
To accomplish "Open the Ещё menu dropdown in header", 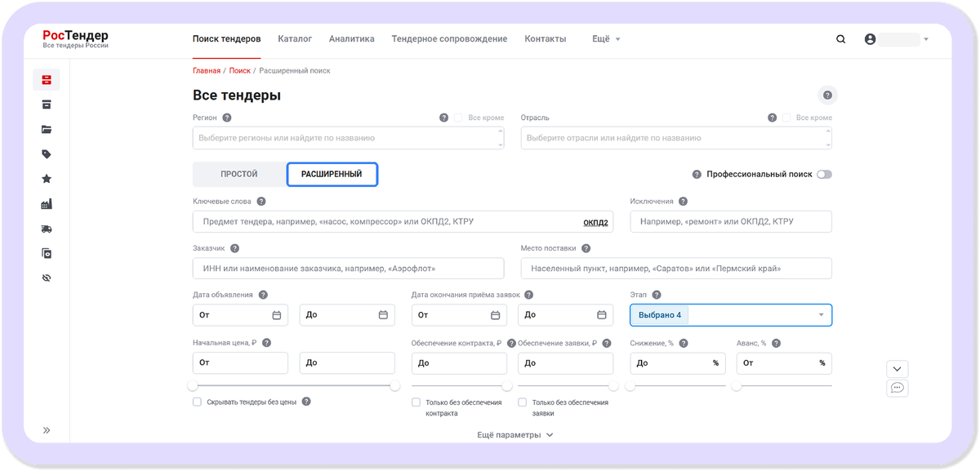I will point(606,38).
